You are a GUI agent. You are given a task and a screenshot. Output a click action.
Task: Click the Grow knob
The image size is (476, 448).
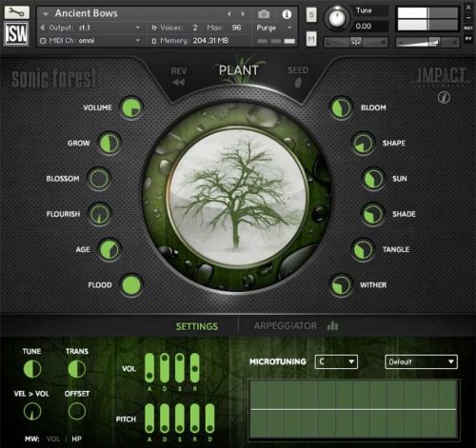coord(109,144)
